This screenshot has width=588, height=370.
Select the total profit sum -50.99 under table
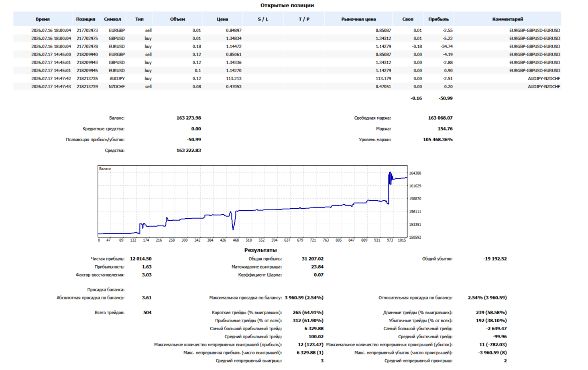pyautogui.click(x=446, y=98)
